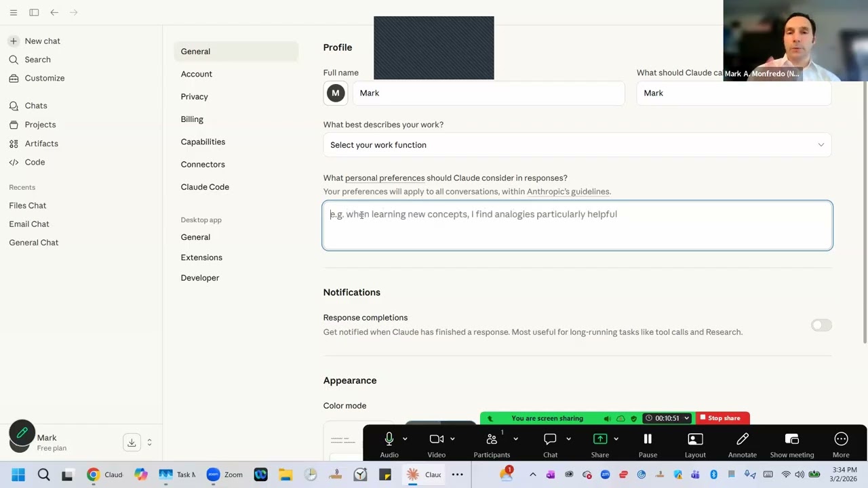The height and width of the screenshot is (488, 868).
Task: Open Chrome from the taskbar
Action: coord(93,474)
